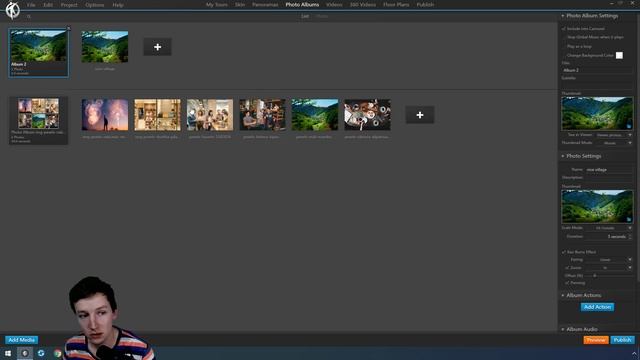Click the Add Media button
Viewport: 640px width, 360px height.
(x=22, y=340)
